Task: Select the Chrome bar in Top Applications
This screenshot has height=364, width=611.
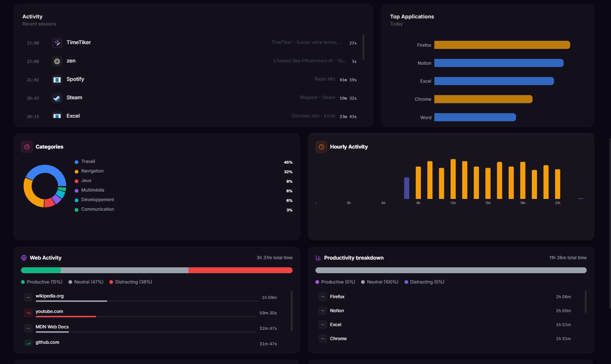Action: [483, 99]
